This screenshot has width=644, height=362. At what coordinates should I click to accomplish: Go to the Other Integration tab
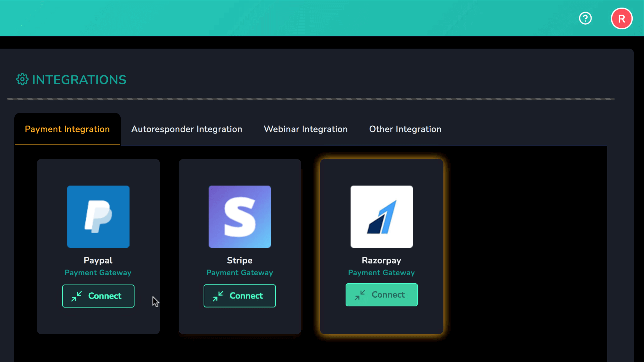pyautogui.click(x=405, y=129)
